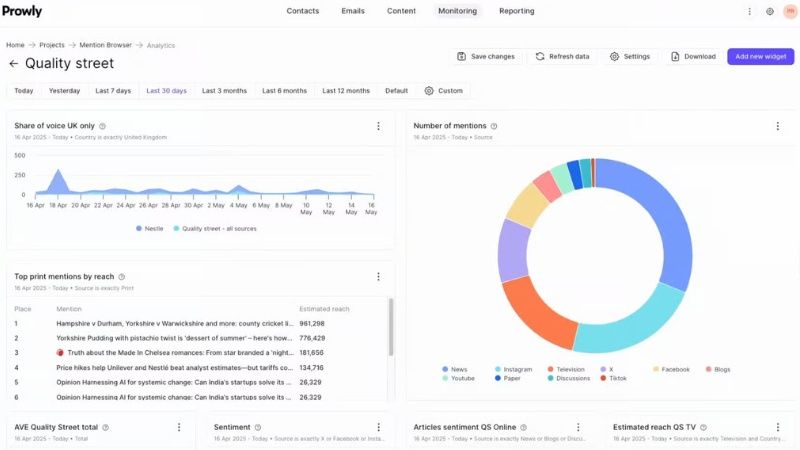Toggle Paper in the donut legend
The width and height of the screenshot is (800, 450).
pyautogui.click(x=508, y=379)
